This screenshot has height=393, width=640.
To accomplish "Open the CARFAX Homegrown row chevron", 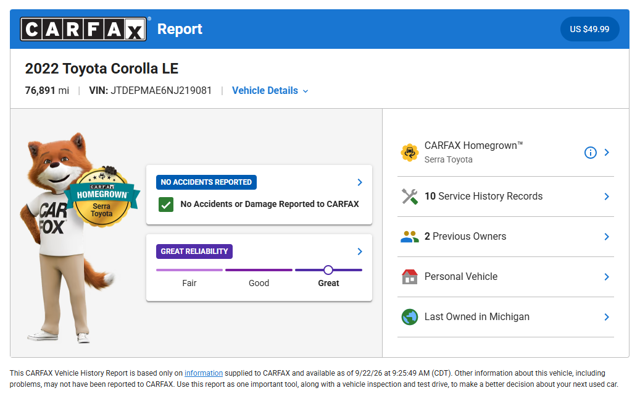I will click(x=607, y=152).
